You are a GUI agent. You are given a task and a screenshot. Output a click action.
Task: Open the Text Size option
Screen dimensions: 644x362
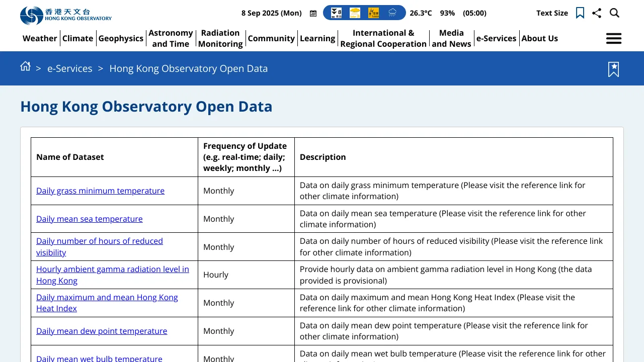click(552, 13)
